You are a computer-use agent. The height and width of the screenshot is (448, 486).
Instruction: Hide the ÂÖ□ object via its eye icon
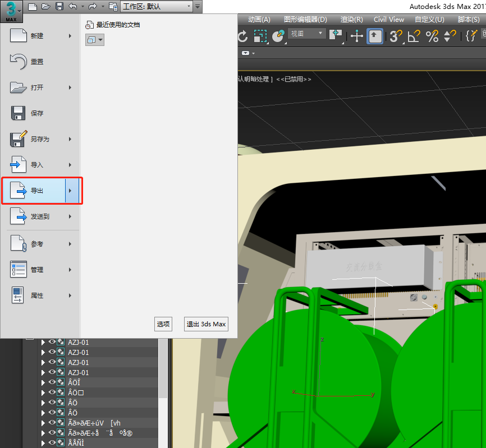[x=52, y=392]
